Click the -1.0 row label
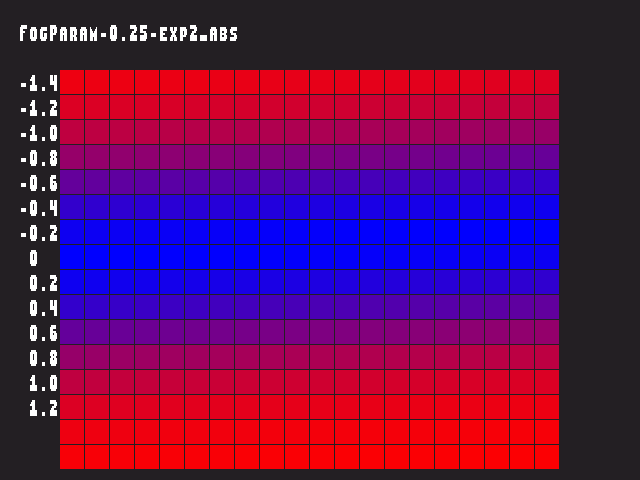 (x=39, y=133)
